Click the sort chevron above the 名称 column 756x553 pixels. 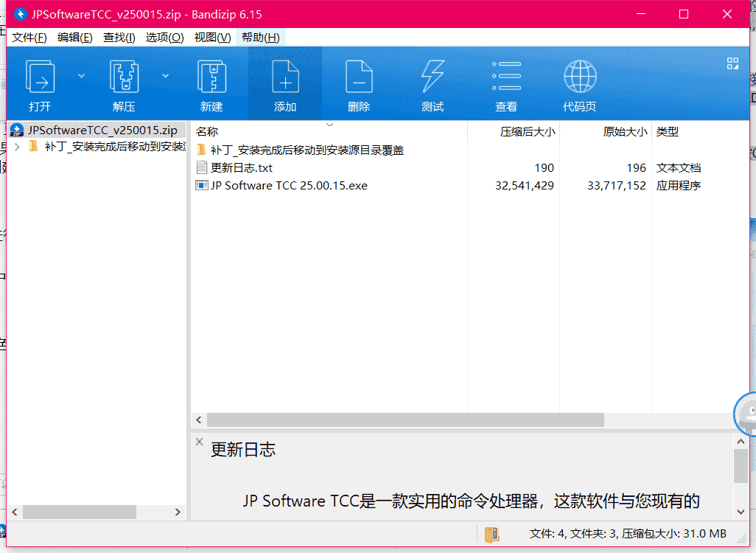pyautogui.click(x=330, y=125)
